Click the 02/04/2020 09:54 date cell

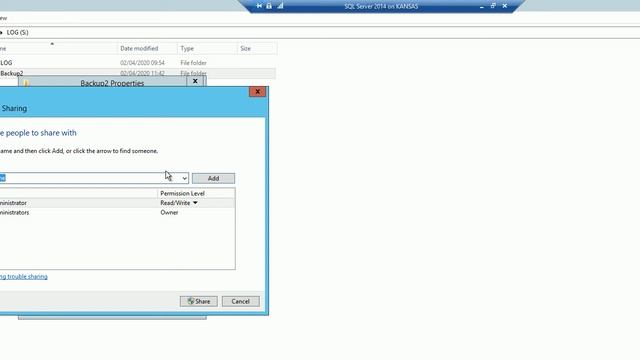142,63
